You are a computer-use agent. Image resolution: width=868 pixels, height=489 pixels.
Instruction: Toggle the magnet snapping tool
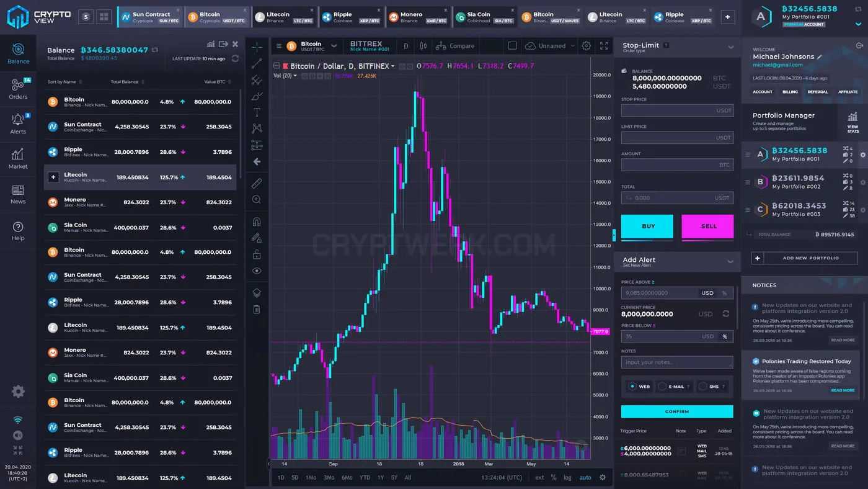pyautogui.click(x=257, y=222)
